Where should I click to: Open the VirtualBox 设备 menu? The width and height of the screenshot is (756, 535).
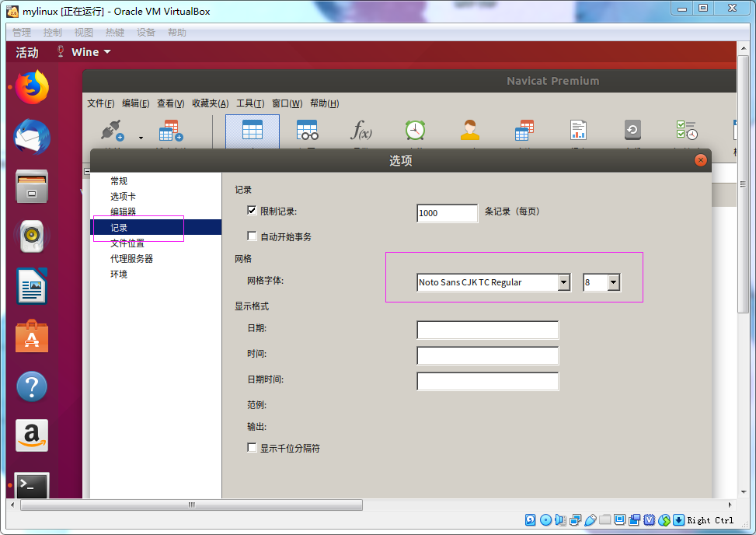tap(145, 33)
